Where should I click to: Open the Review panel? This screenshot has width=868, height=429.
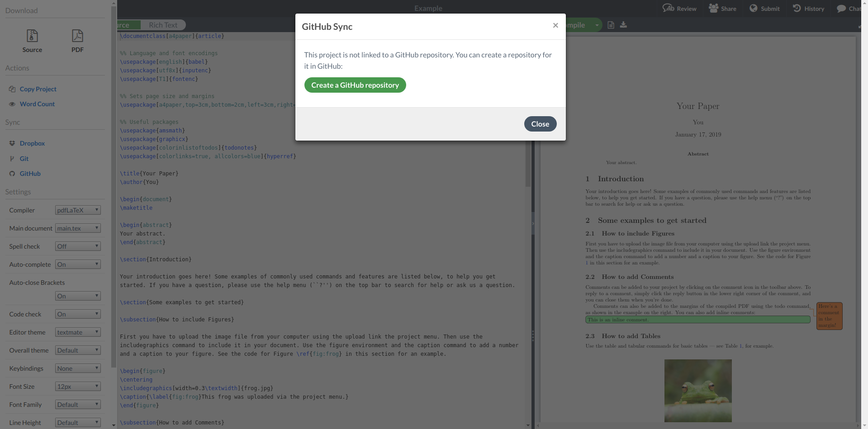coord(679,8)
